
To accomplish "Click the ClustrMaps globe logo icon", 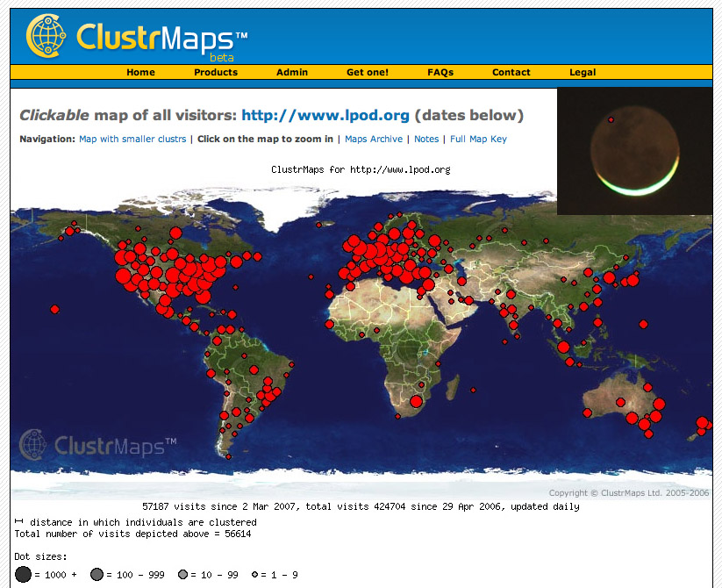I will [46, 36].
